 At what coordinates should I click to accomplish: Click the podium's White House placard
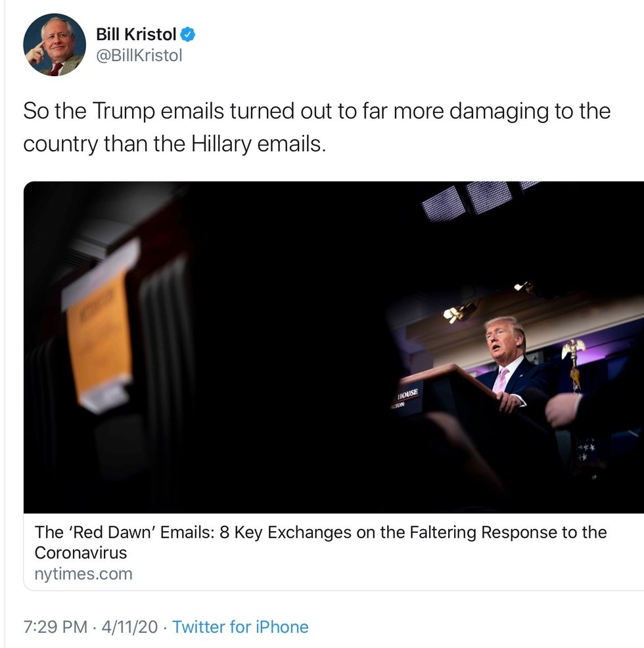[x=407, y=396]
